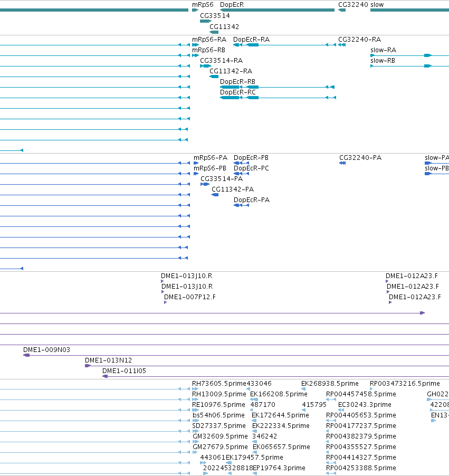The height and width of the screenshot is (476, 449).
Task: Pick the EC30243.3prime EST label
Action: click(365, 405)
